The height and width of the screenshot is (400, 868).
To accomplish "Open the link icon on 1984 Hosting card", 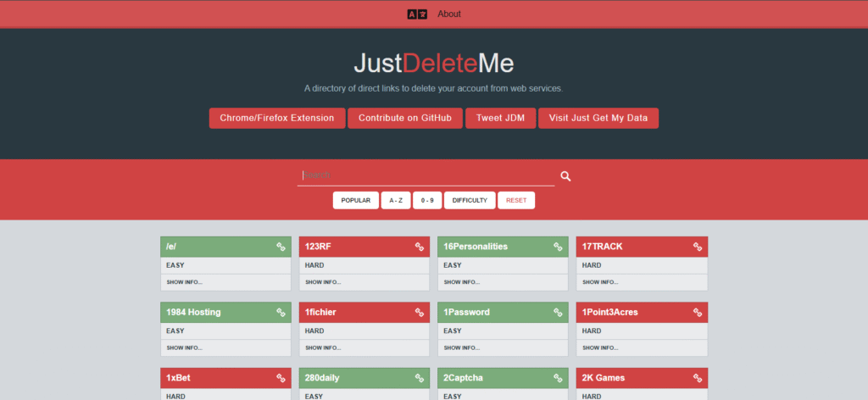I will click(x=281, y=312).
